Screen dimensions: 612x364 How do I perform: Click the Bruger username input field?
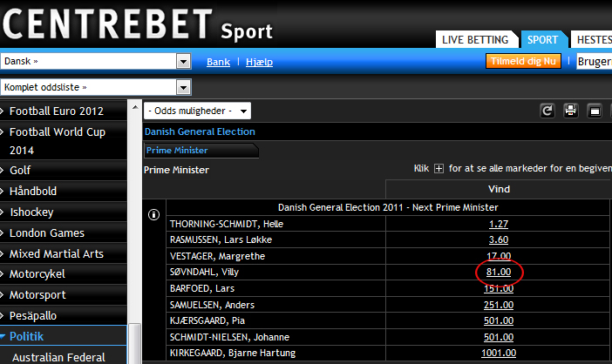click(x=594, y=62)
